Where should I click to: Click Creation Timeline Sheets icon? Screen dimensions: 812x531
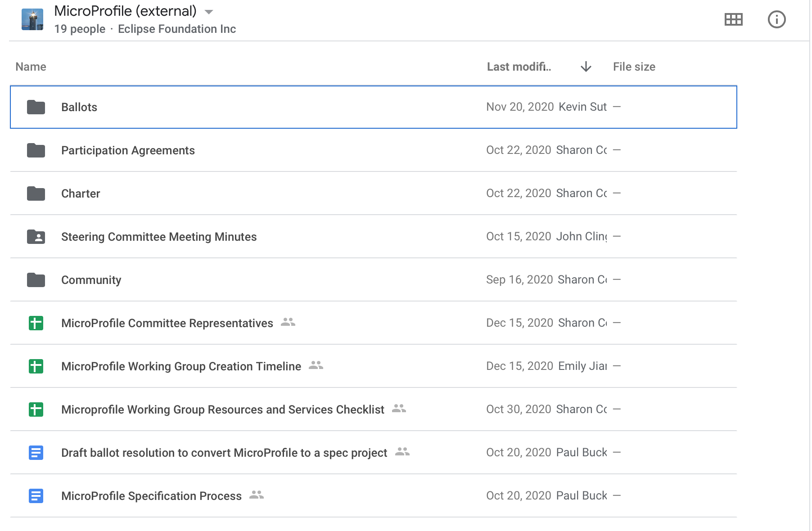pos(36,366)
